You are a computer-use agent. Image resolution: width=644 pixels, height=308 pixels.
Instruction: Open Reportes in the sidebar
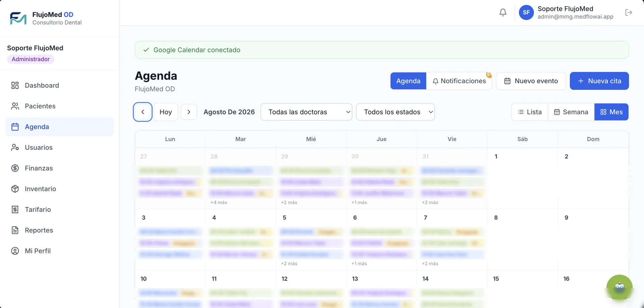pos(59,230)
